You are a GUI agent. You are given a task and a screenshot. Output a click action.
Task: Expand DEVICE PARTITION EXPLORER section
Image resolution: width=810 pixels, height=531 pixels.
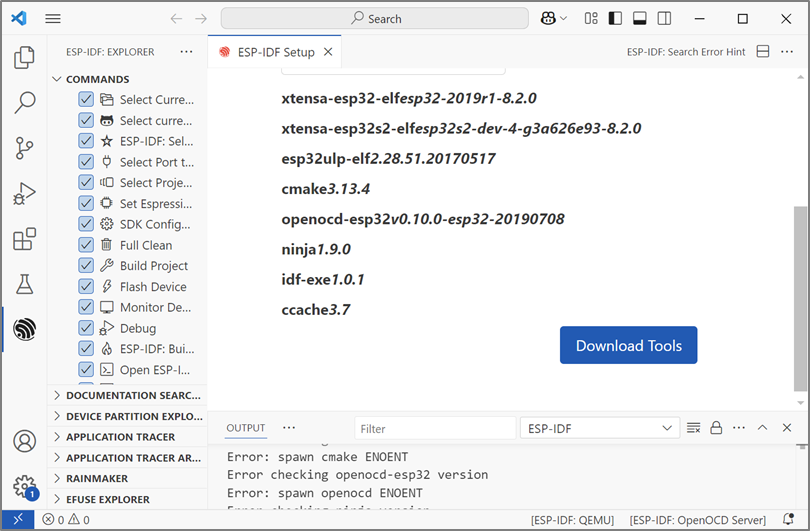(127, 416)
